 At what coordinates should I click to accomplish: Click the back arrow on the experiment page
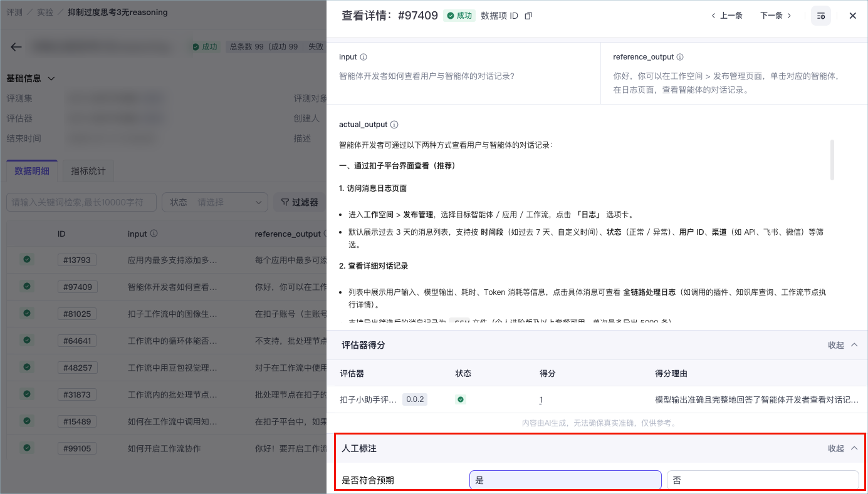[x=16, y=47]
